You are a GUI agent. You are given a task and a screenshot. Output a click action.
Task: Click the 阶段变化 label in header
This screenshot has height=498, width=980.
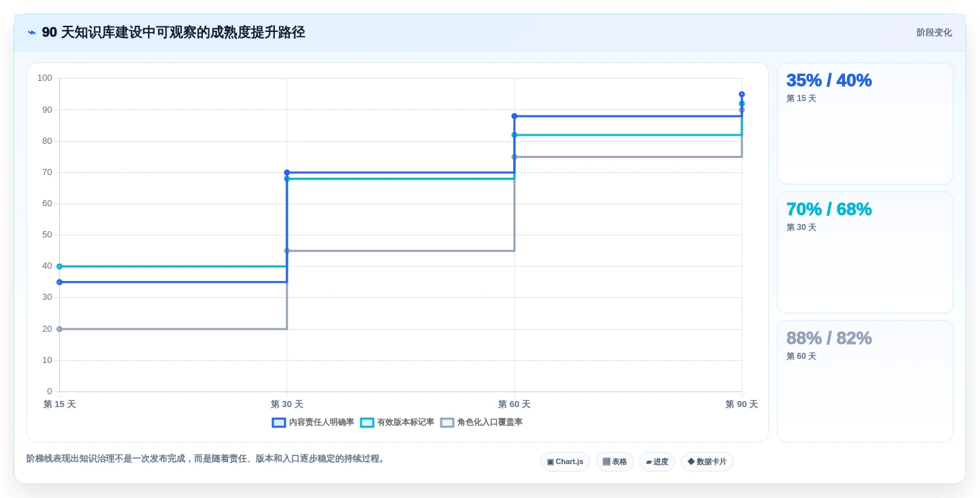[x=935, y=33]
